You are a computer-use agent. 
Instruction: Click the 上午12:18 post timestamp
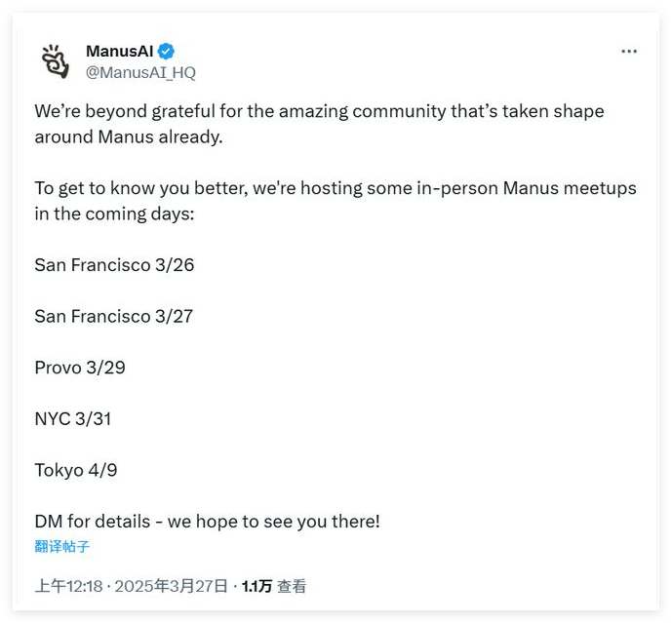pyautogui.click(x=69, y=586)
